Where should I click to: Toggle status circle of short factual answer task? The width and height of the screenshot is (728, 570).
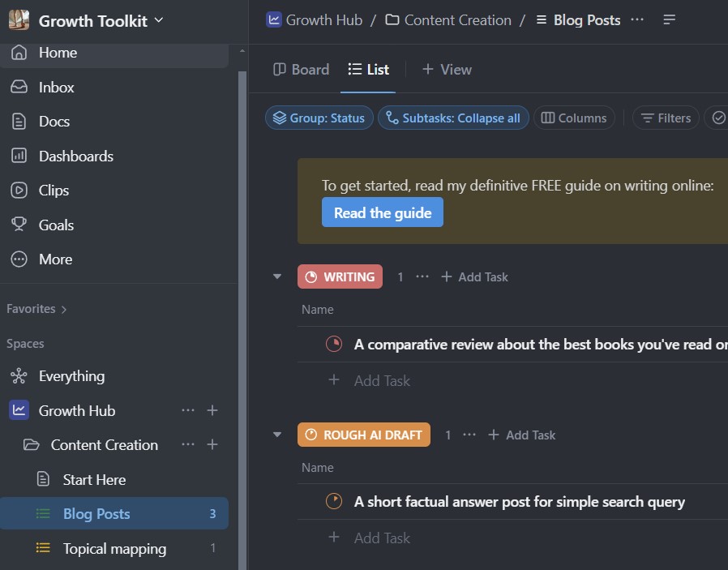(x=333, y=502)
